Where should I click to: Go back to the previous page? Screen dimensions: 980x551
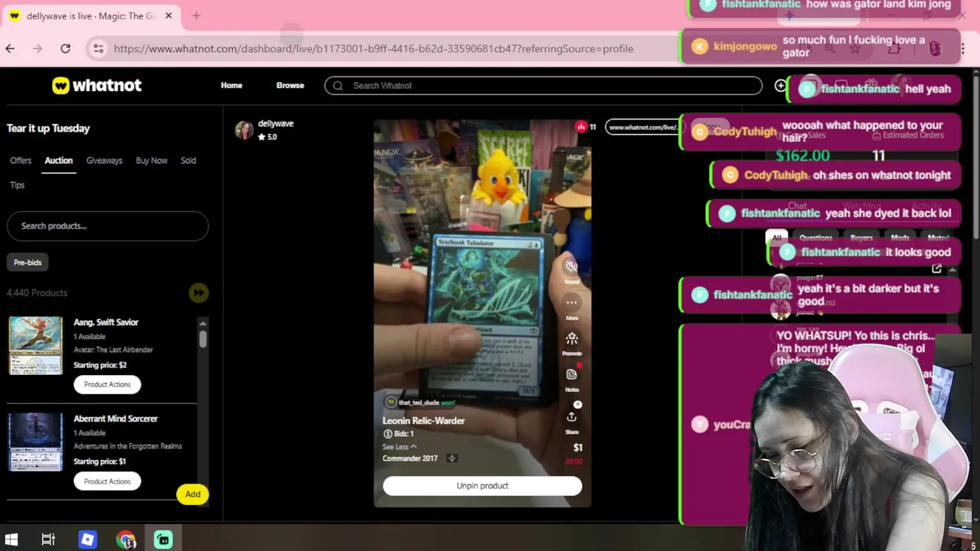click(10, 48)
